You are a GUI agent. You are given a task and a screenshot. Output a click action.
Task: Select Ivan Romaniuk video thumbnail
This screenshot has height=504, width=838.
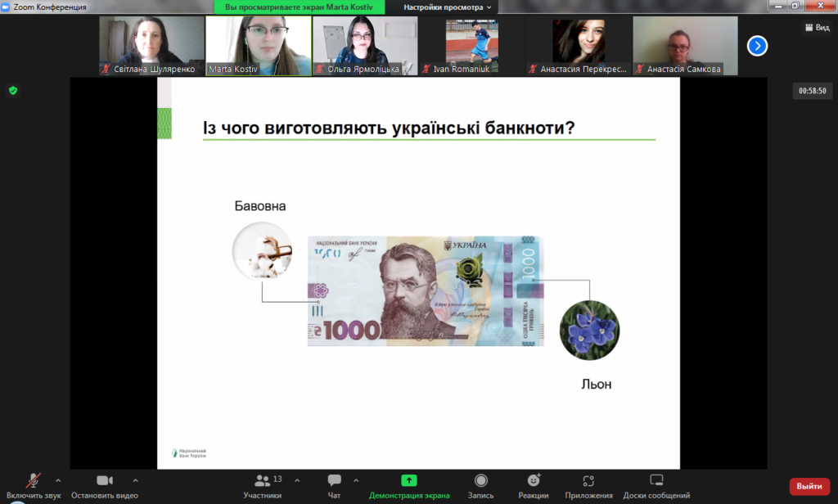click(472, 46)
